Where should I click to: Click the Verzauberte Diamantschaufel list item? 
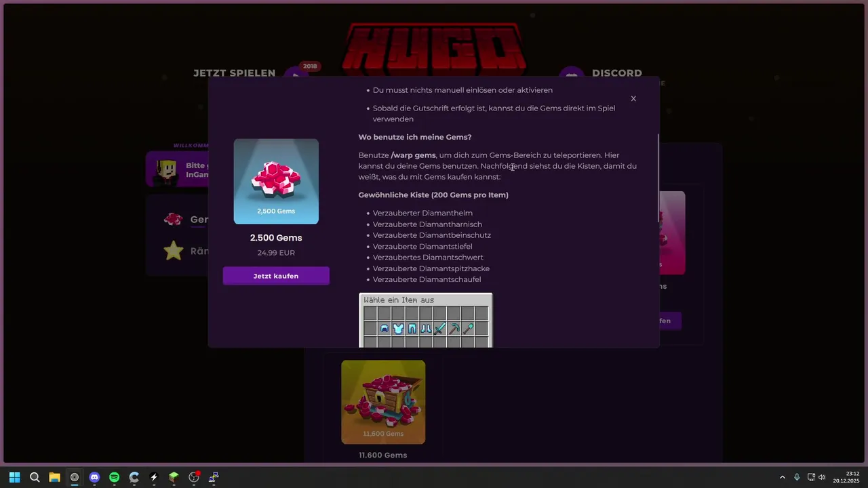point(427,280)
